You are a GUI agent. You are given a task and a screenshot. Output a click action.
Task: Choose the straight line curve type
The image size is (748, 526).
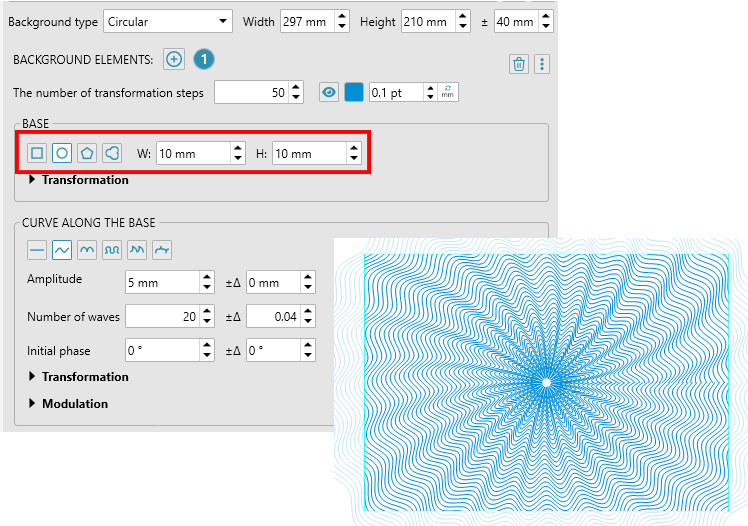click(x=37, y=248)
